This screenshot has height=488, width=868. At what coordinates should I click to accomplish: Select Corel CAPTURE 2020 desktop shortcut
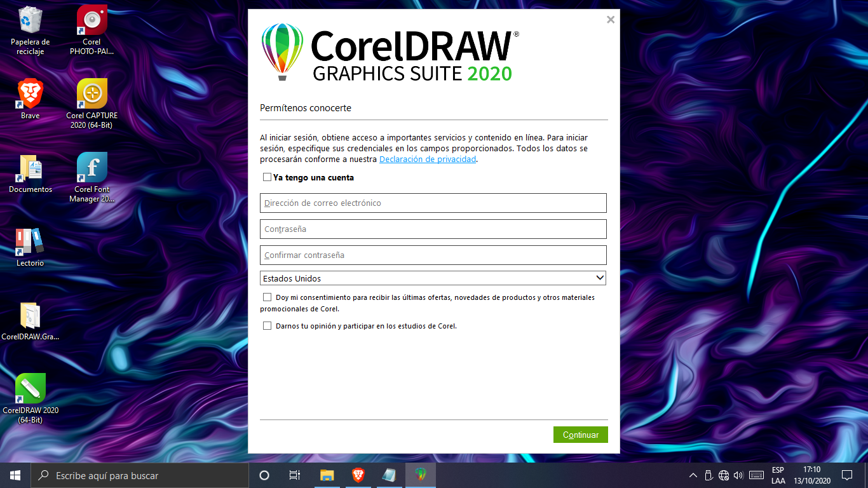92,104
